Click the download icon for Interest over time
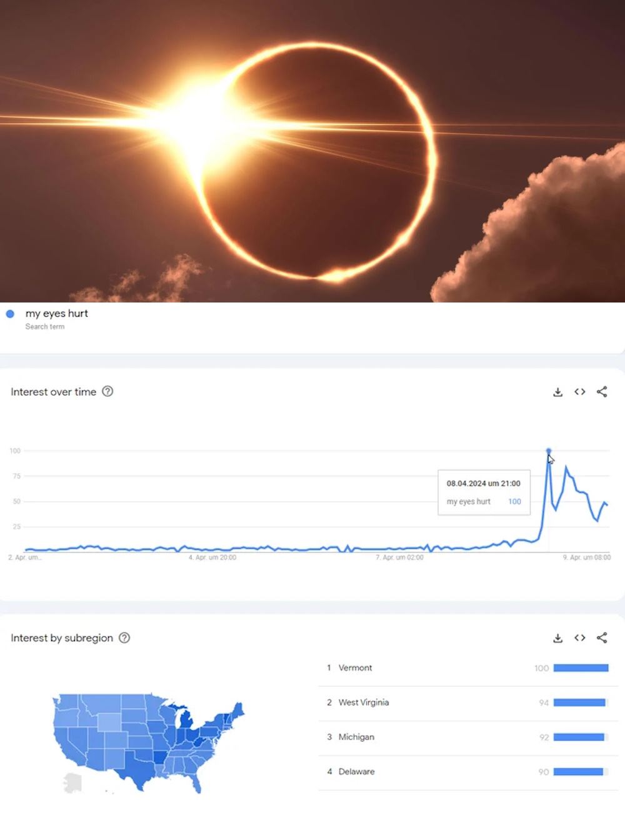This screenshot has width=625, height=840. [557, 392]
